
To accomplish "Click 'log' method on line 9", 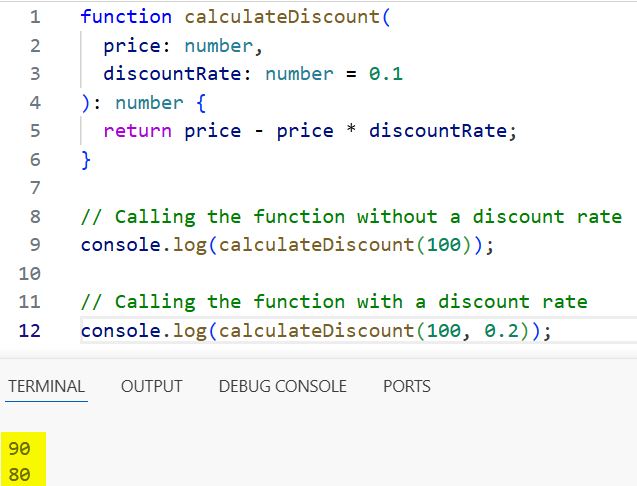I will [x=190, y=246].
